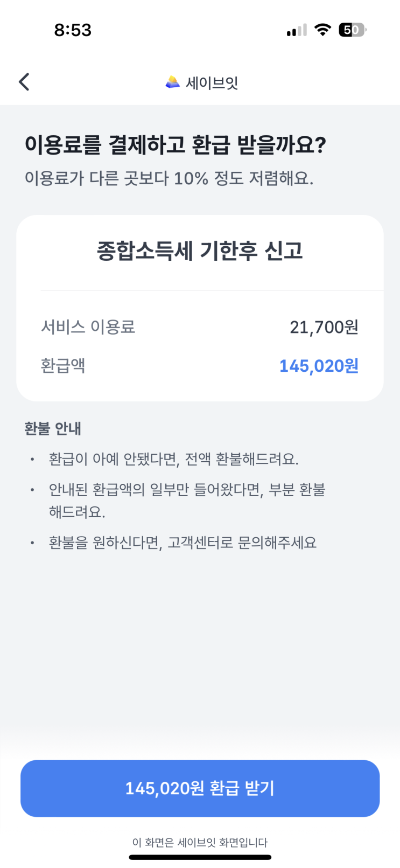The height and width of the screenshot is (868, 400).
Task: Tap the 종합소득세 기한후 신고 card title
Action: 200,251
